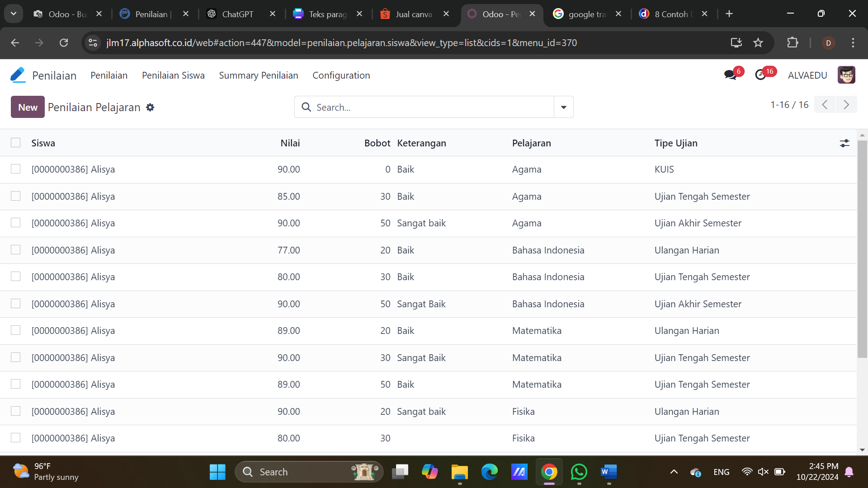Open optional columns adjust icon
The width and height of the screenshot is (868, 488).
click(844, 143)
